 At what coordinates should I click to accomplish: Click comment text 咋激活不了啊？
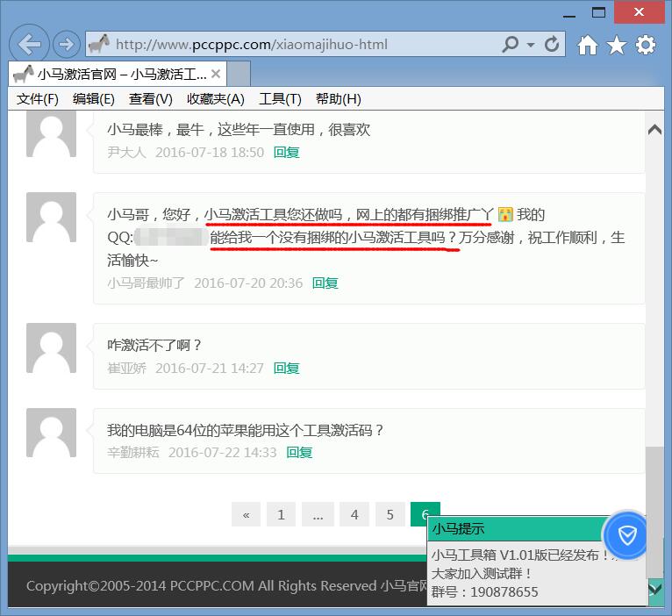tap(154, 345)
